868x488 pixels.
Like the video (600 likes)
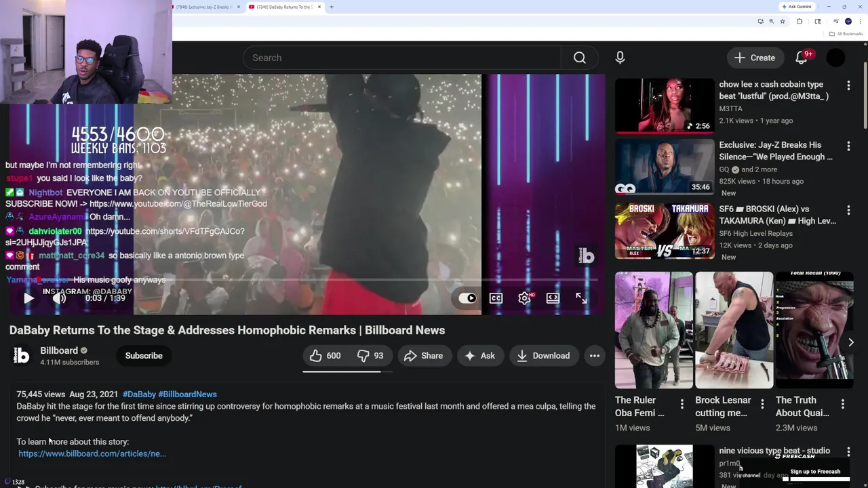point(325,355)
